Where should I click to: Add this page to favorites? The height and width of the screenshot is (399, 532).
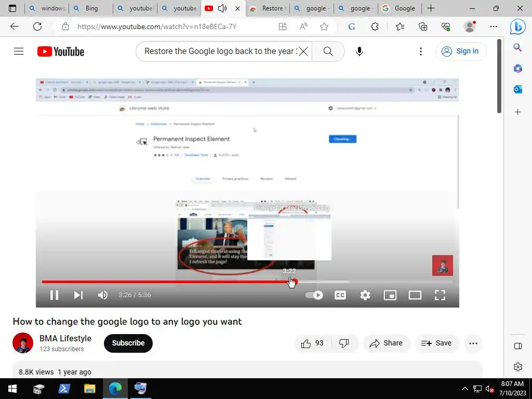[x=324, y=26]
